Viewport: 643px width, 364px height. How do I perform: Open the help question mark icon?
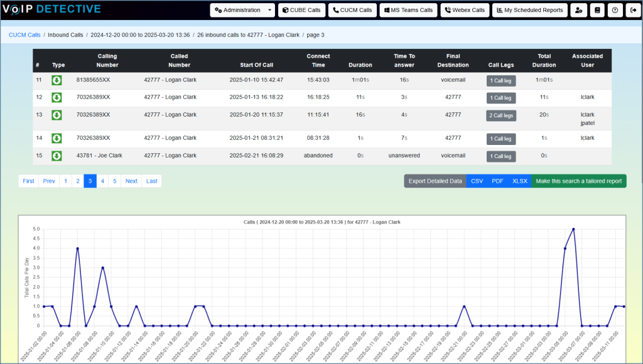tap(615, 10)
